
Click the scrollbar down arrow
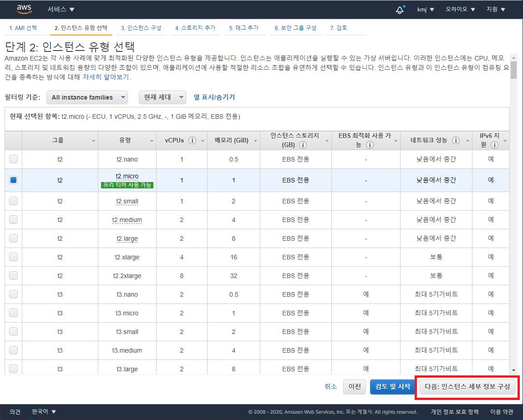click(x=513, y=370)
